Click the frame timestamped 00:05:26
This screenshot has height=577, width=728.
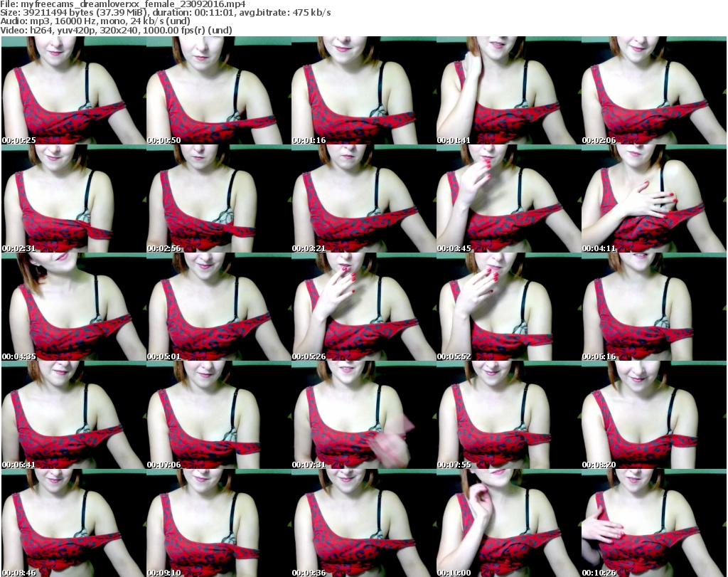pyautogui.click(x=363, y=307)
